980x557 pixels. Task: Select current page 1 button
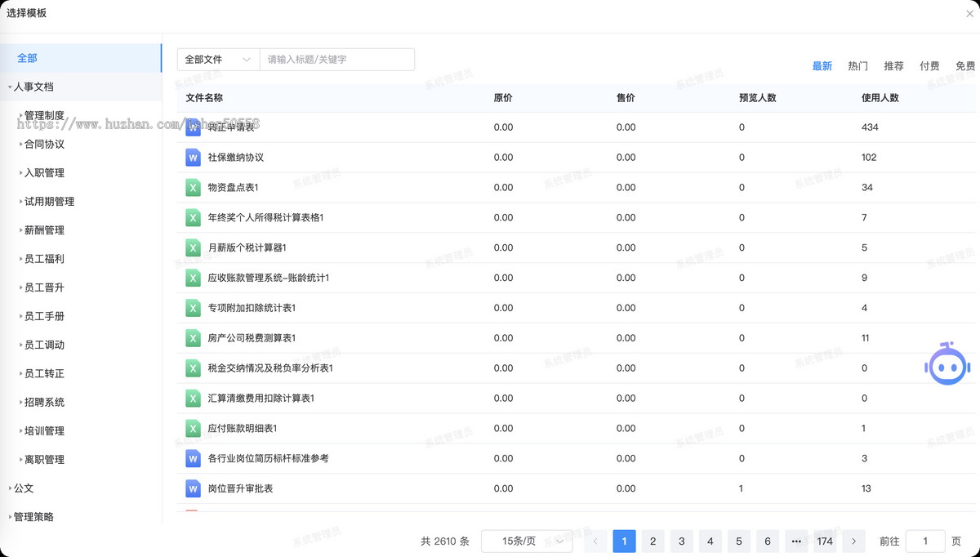coord(624,541)
